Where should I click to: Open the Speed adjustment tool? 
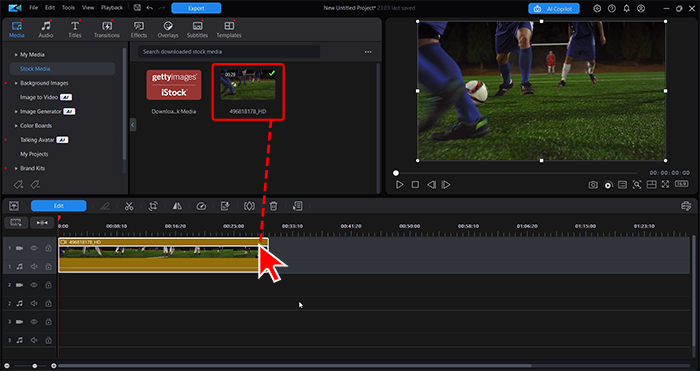pyautogui.click(x=201, y=206)
